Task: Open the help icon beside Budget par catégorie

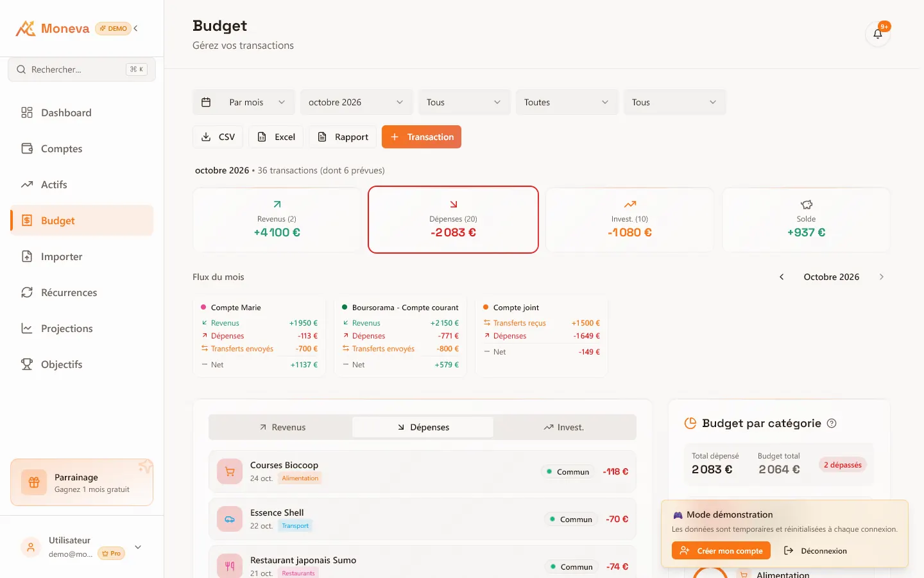Action: coord(832,423)
